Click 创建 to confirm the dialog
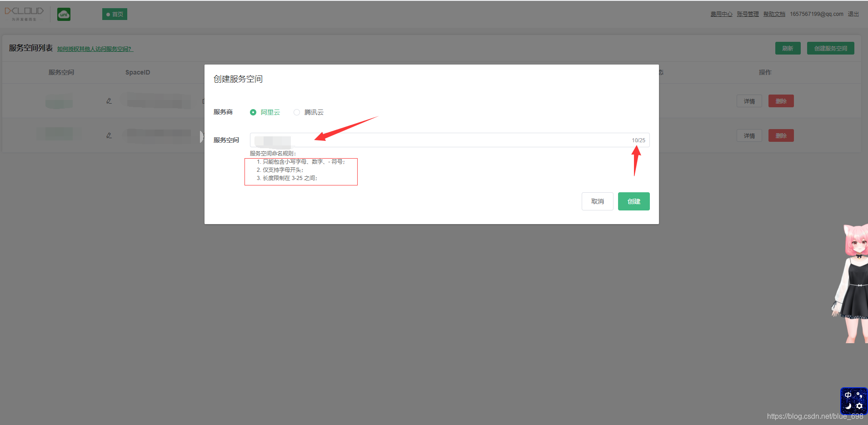The image size is (868, 425). pos(634,201)
